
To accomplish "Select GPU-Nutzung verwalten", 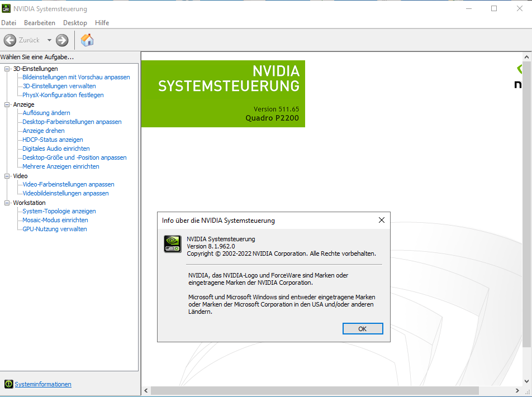I will point(55,229).
